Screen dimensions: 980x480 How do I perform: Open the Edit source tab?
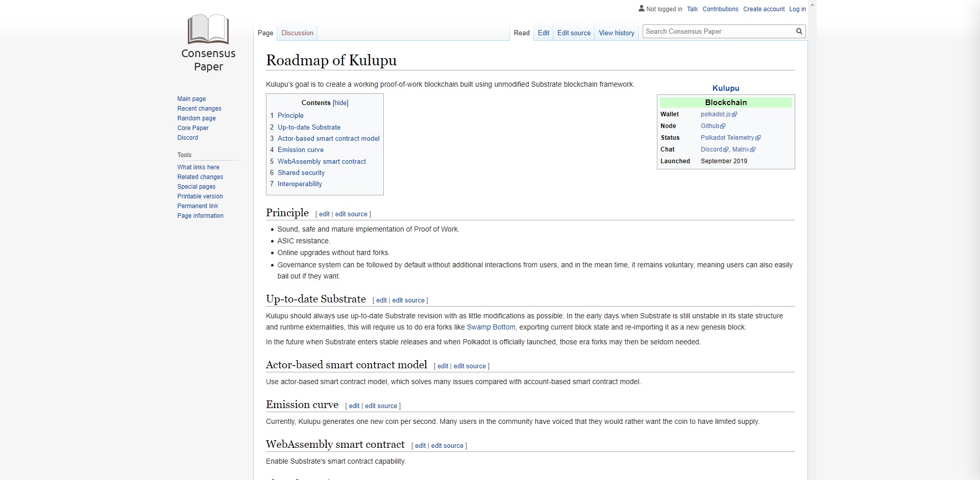(574, 33)
